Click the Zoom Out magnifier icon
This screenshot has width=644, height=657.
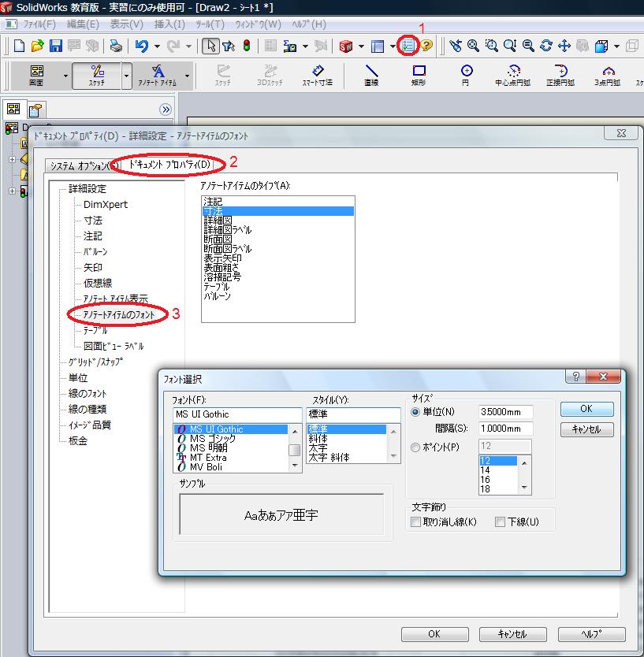point(528,46)
